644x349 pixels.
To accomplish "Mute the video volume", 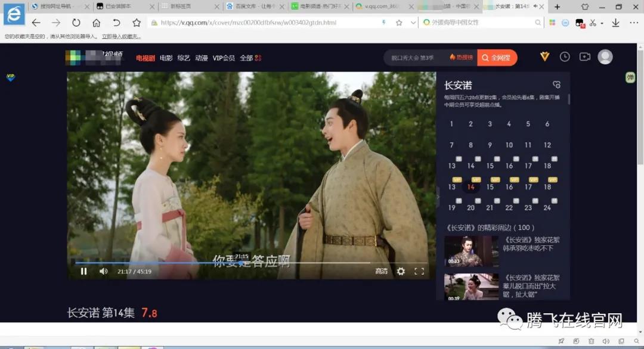I will click(x=103, y=272).
